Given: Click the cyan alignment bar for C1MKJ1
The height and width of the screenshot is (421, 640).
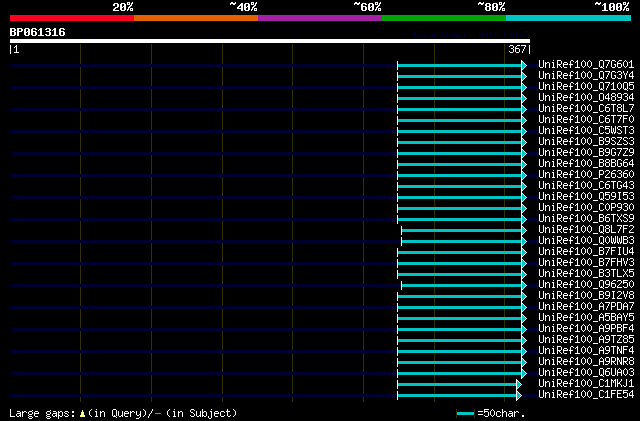Looking at the screenshot, I should (x=457, y=385).
